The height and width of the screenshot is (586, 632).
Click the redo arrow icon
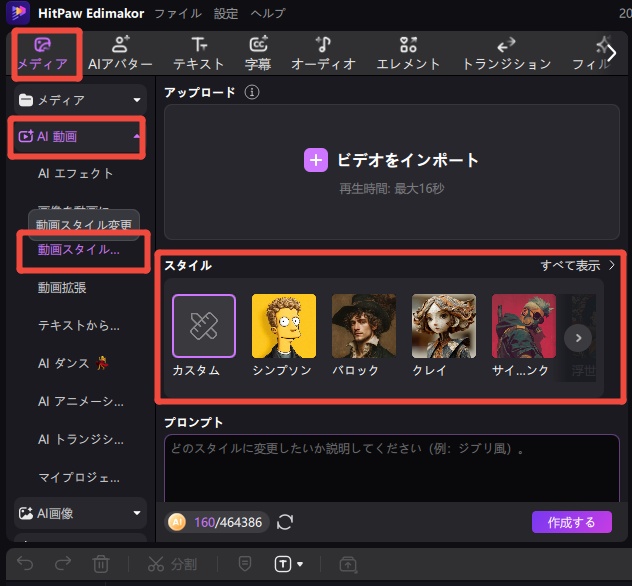tap(63, 563)
